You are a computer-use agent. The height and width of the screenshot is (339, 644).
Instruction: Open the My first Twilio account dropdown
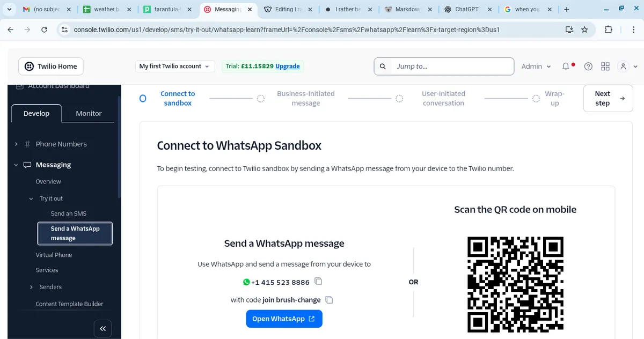174,67
